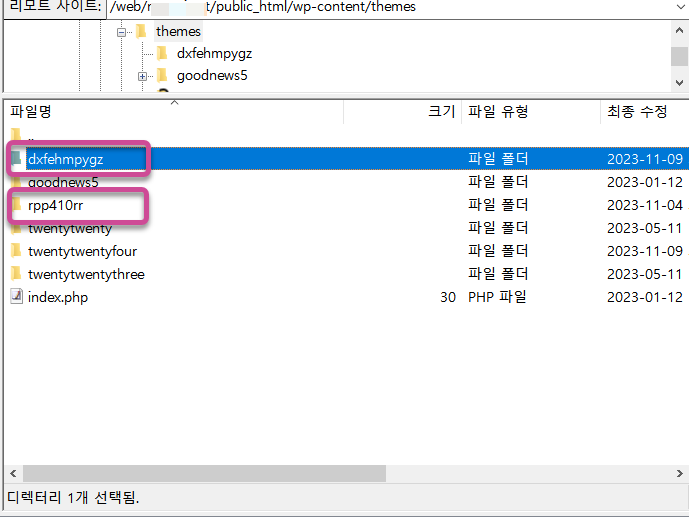
Task: Click folder icon next to twentytwentyfour
Action: pos(16,250)
